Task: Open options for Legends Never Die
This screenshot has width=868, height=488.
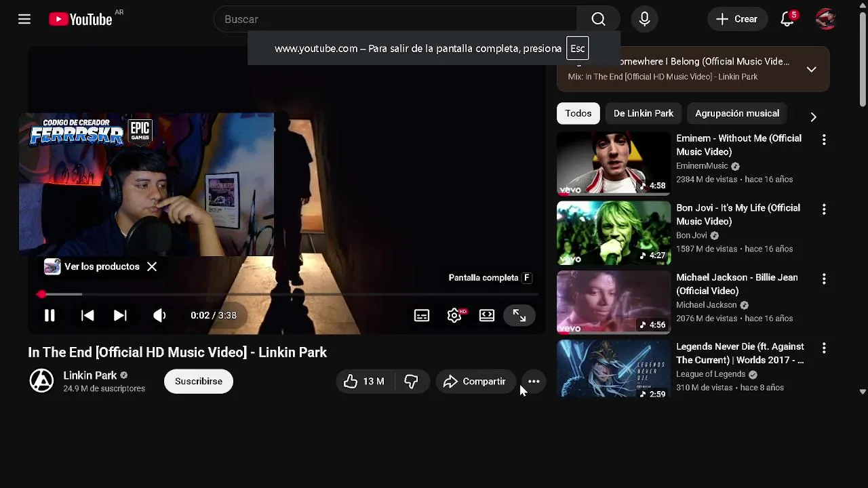Action: click(x=824, y=348)
